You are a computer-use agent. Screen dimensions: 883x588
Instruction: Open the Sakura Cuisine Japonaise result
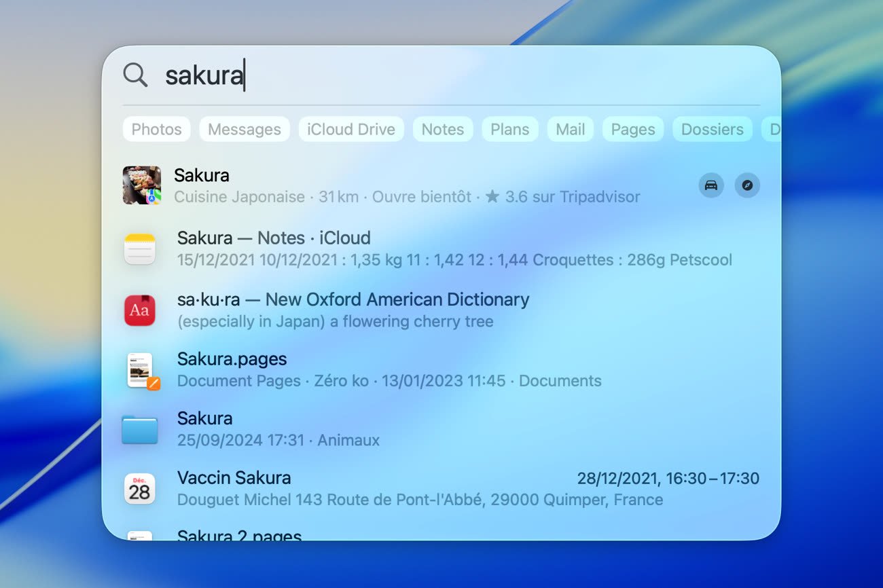coord(441,185)
